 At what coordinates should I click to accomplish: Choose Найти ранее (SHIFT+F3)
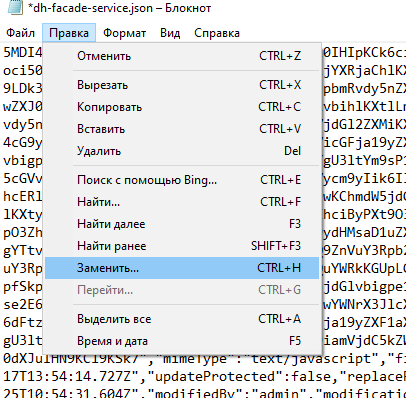(182, 246)
